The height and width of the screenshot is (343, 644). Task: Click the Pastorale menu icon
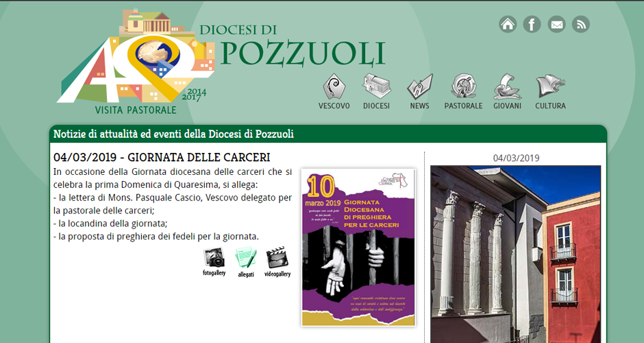pos(463,86)
